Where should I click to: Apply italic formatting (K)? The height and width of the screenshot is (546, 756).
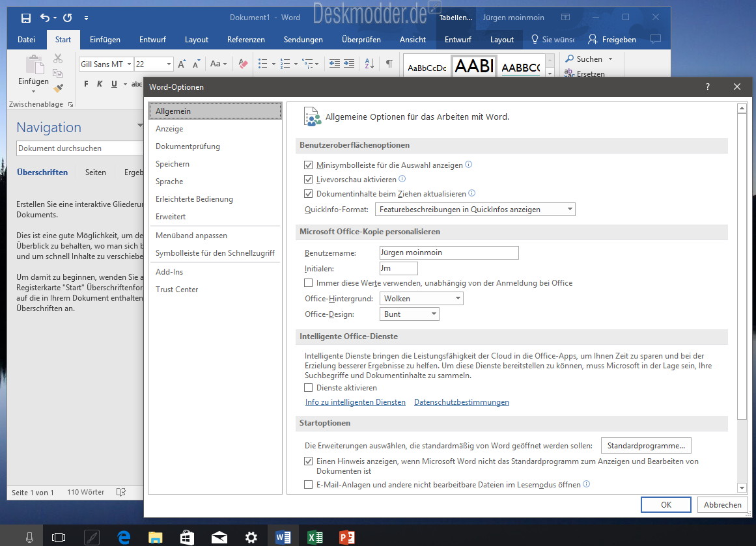click(x=100, y=84)
